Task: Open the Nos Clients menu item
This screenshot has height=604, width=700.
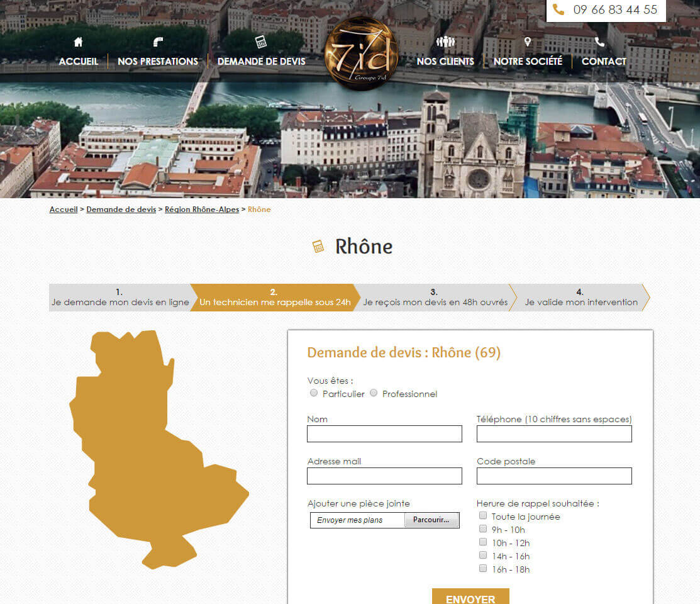Action: (445, 62)
